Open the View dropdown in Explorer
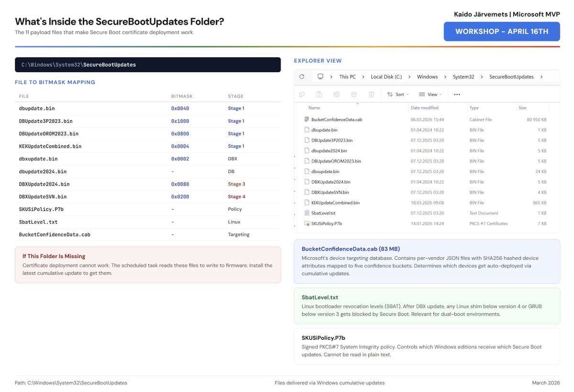 click(x=430, y=94)
